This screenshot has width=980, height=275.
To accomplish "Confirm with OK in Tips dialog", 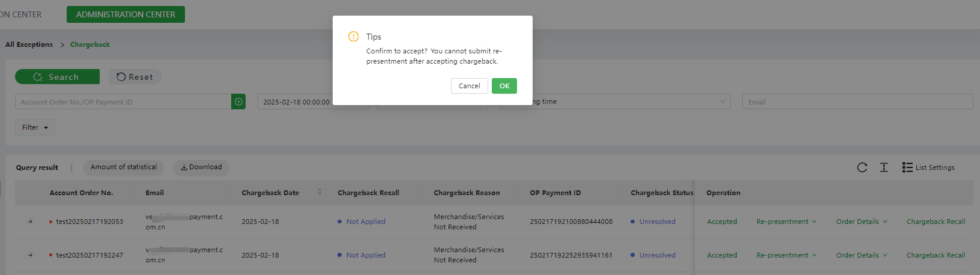I will [x=504, y=86].
